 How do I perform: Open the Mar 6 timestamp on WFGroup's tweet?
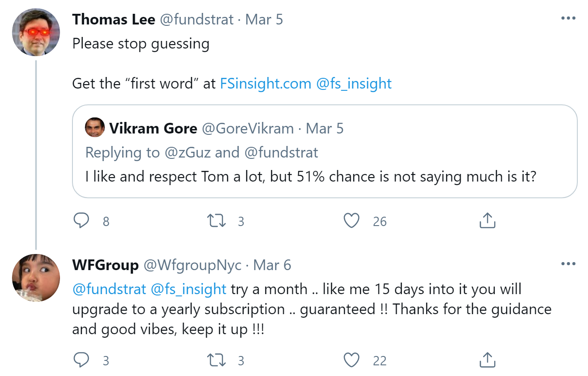pos(272,265)
